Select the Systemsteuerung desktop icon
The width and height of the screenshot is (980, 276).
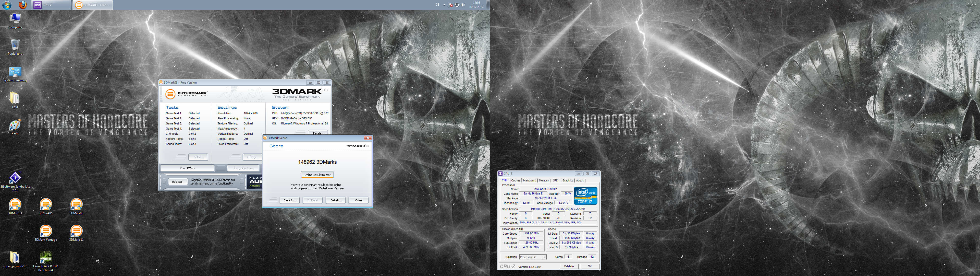[x=15, y=74]
